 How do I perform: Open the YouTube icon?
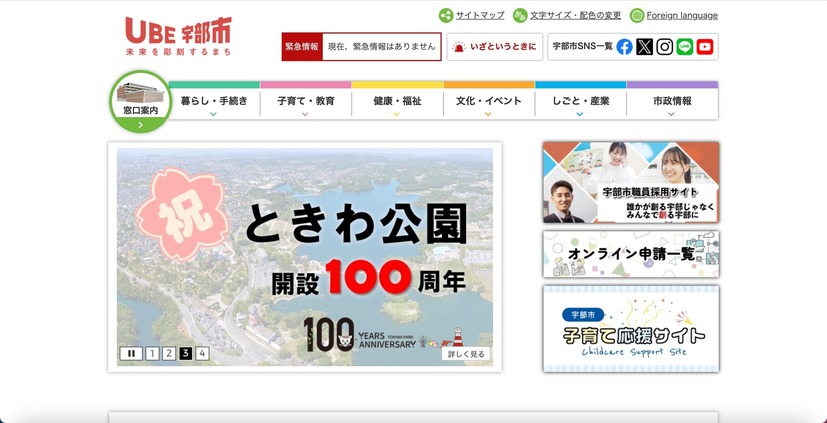705,47
